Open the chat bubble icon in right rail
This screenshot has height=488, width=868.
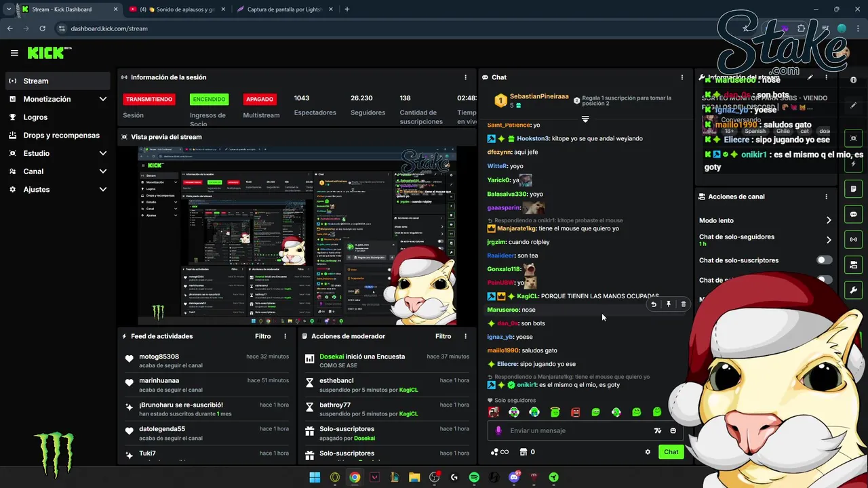(x=853, y=214)
